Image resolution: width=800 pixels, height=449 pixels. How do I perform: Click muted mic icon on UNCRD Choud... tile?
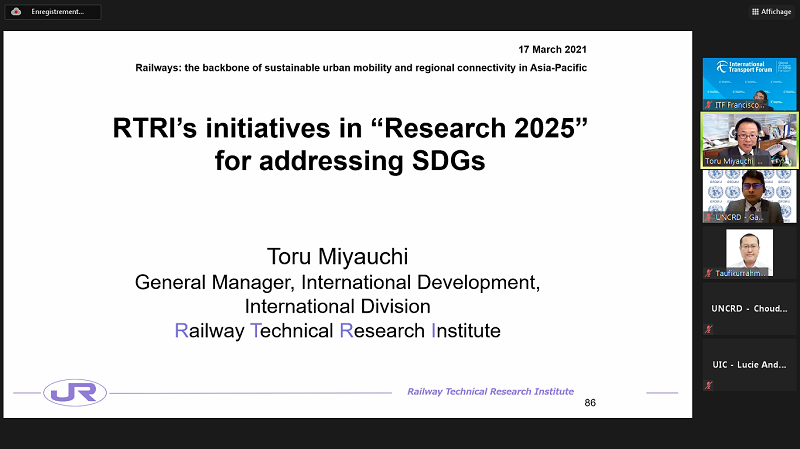coord(709,329)
